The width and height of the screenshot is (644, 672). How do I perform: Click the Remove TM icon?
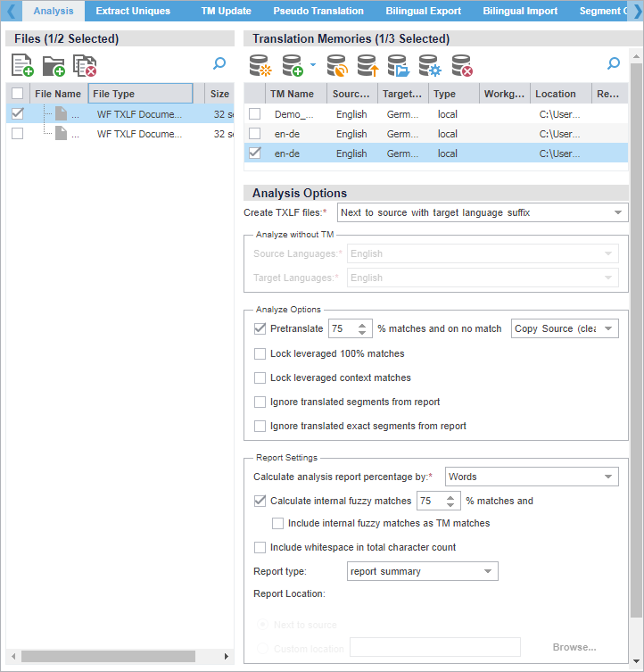point(461,65)
